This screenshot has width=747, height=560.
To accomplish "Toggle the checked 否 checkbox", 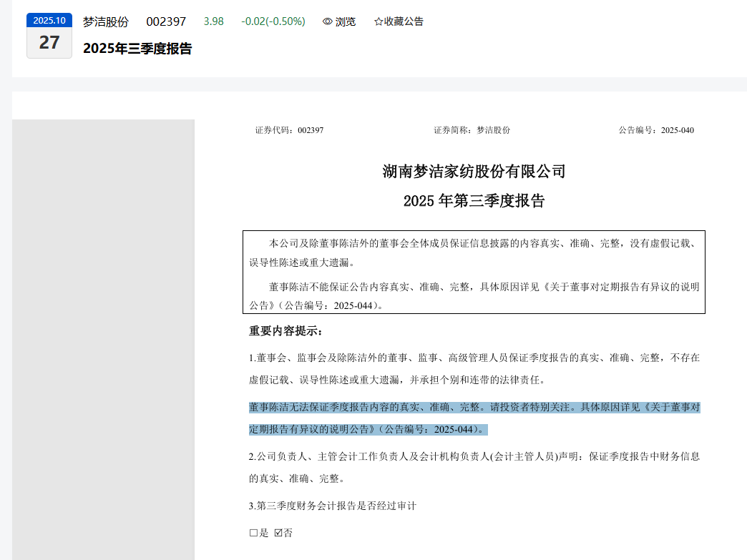I will [279, 534].
